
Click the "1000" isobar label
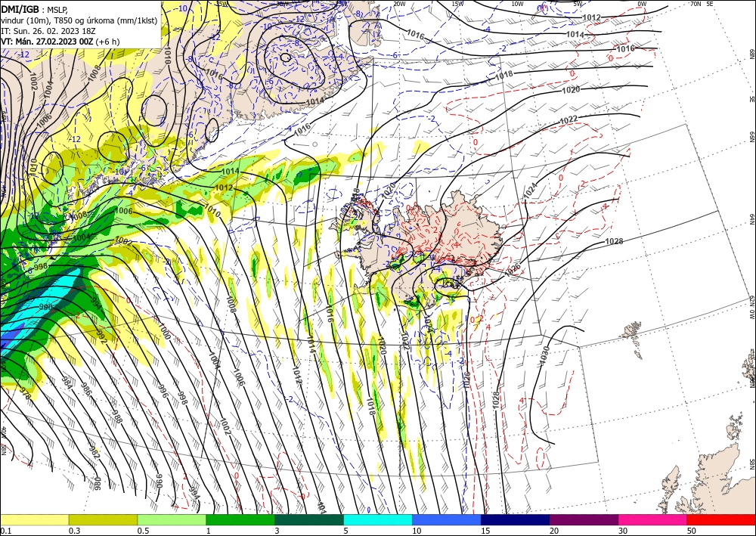pos(165,332)
